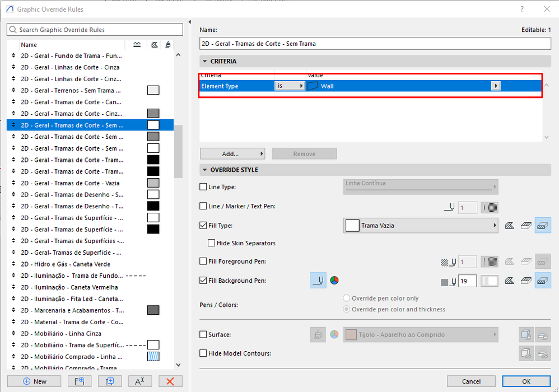Uncheck Fill Background Pen checkbox
Image resolution: width=559 pixels, height=392 pixels.
(x=203, y=281)
